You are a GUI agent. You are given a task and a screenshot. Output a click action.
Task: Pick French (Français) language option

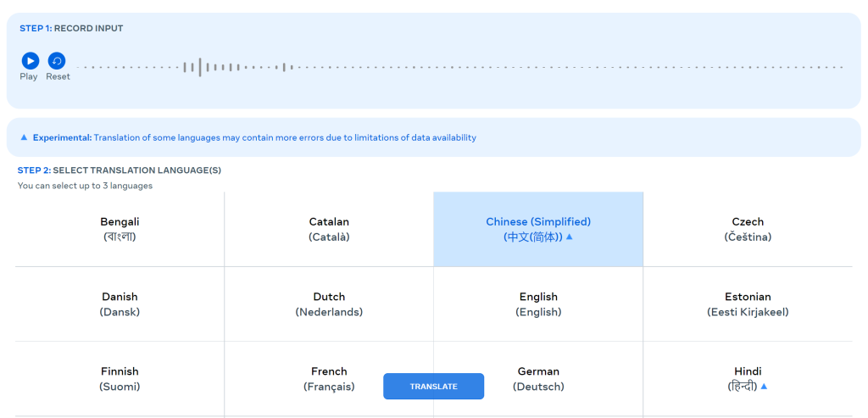[x=329, y=378]
